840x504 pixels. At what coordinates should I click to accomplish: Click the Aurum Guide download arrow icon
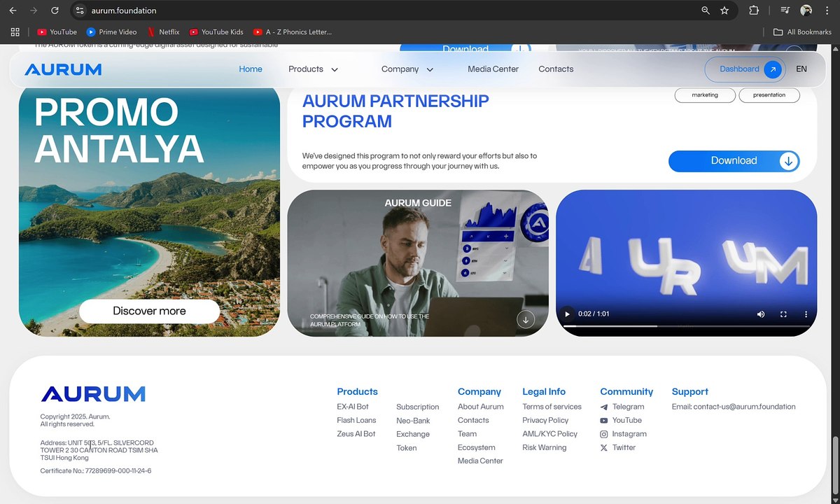coord(526,319)
